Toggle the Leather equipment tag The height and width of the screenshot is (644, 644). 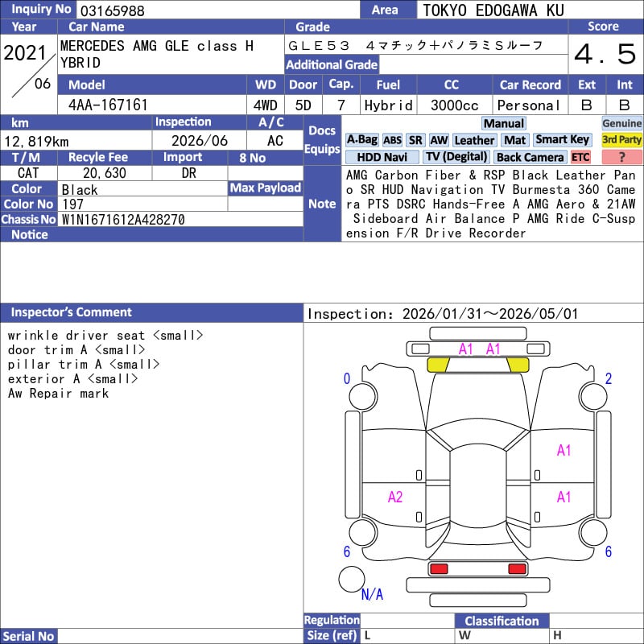[474, 140]
